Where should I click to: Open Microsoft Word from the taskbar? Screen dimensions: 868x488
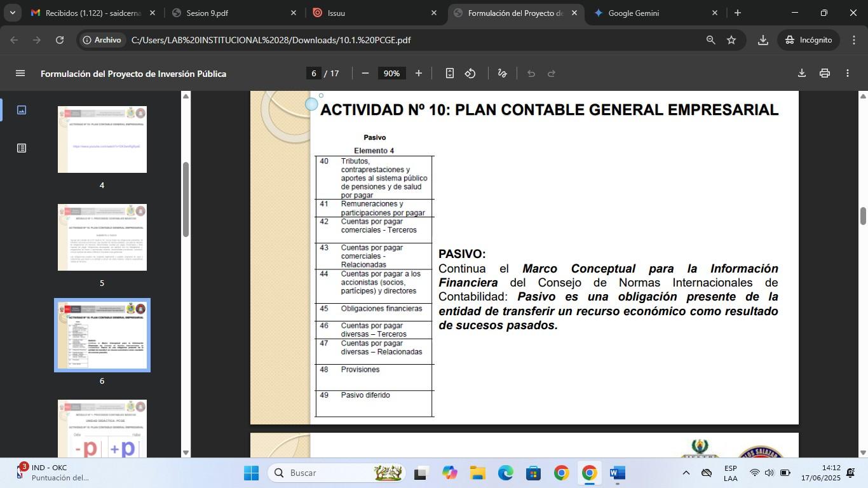(618, 473)
